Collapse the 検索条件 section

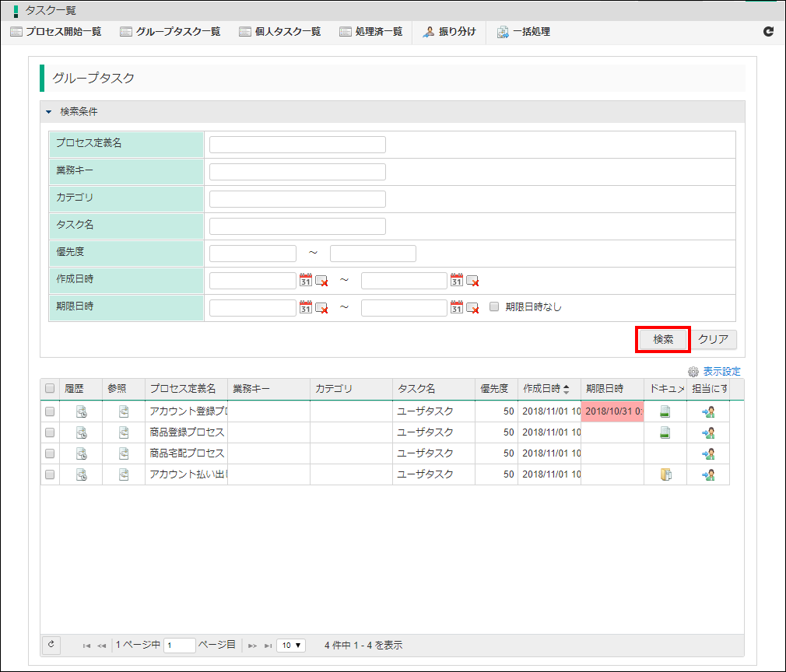(48, 112)
